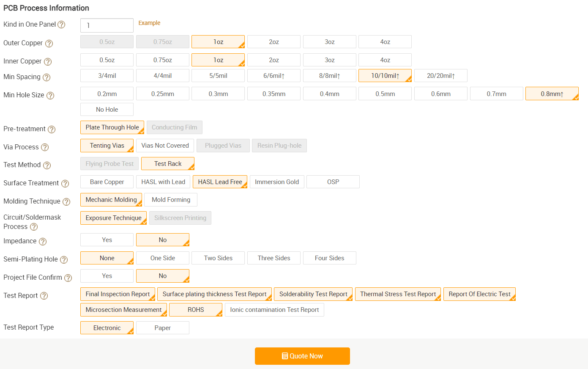Image resolution: width=588 pixels, height=369 pixels.
Task: Select Two Sides Semi-Plating Hole
Action: pos(218,258)
